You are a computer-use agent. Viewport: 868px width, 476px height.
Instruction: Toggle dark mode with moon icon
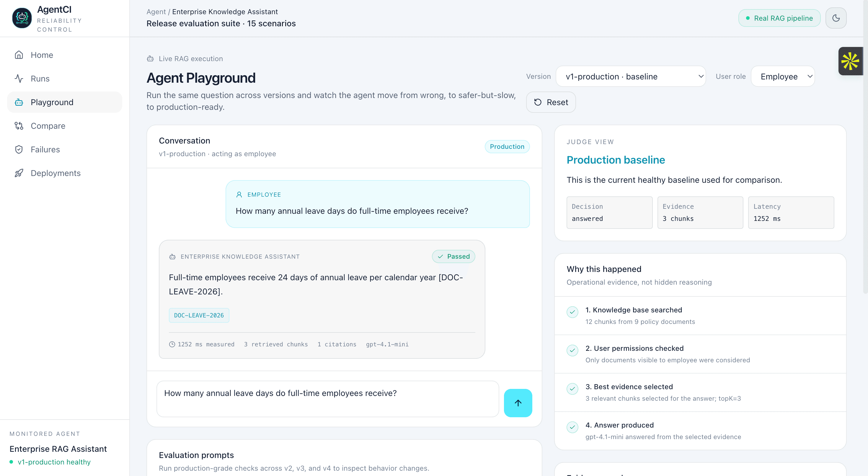coord(836,18)
